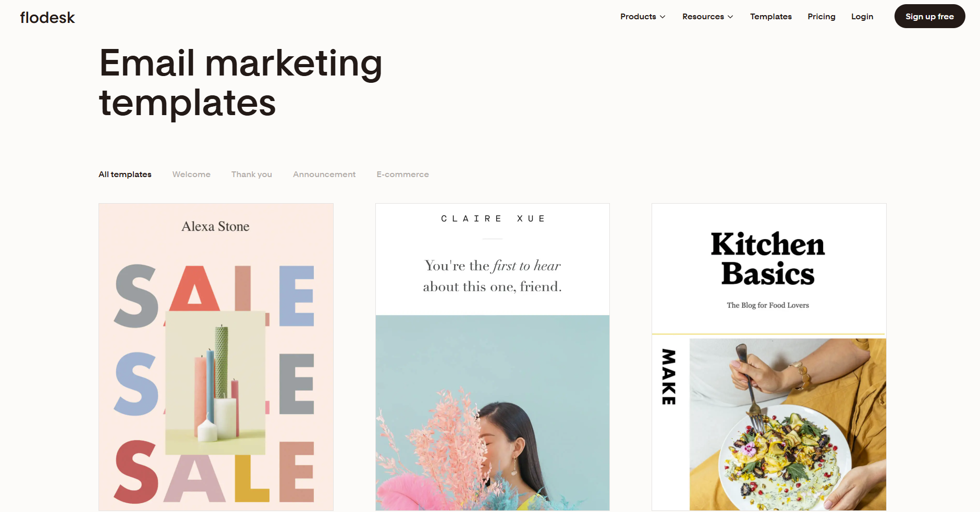
Task: Expand the Resources dropdown menu
Action: pyautogui.click(x=707, y=17)
